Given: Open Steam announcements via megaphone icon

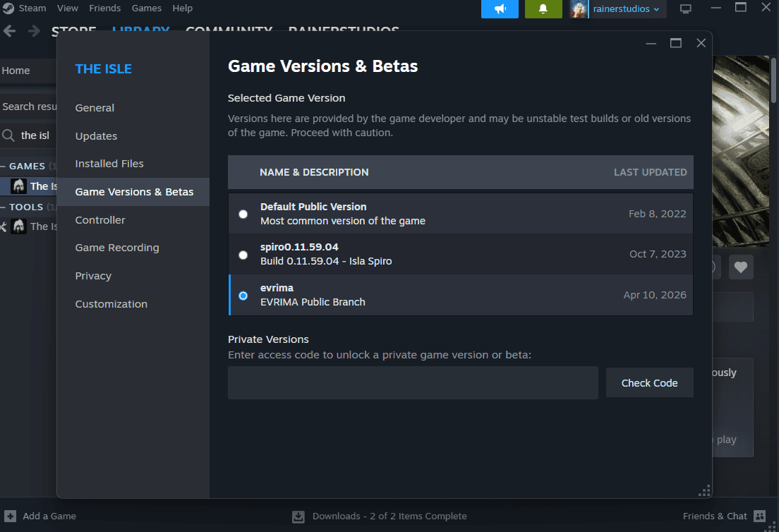Looking at the screenshot, I should (500, 9).
